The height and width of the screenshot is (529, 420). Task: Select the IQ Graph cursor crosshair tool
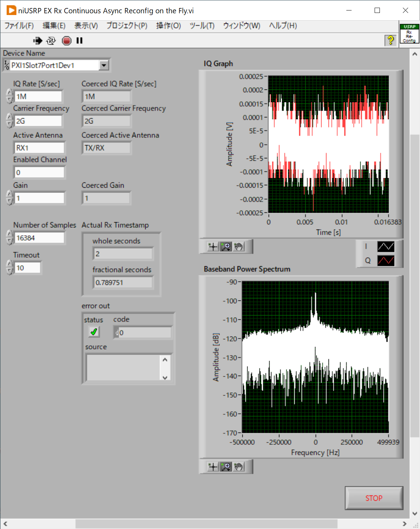[213, 247]
